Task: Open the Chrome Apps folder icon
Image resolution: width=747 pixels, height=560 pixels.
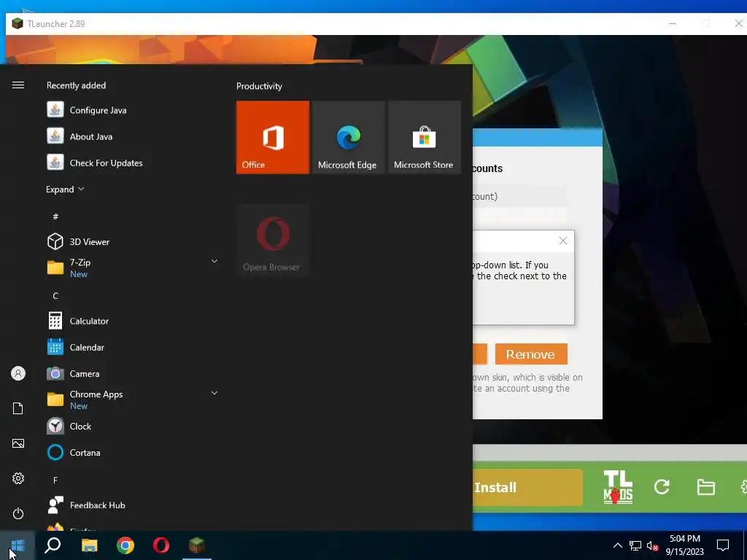Action: [55, 400]
